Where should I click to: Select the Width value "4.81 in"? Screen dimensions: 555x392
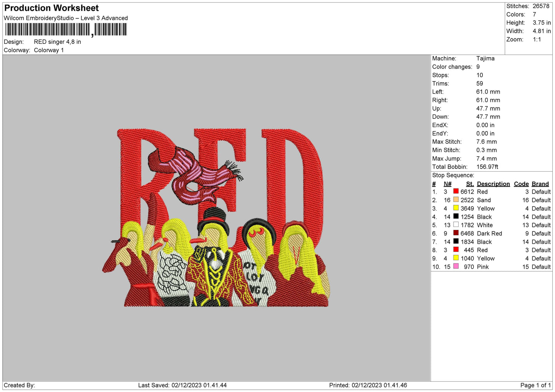coord(542,31)
